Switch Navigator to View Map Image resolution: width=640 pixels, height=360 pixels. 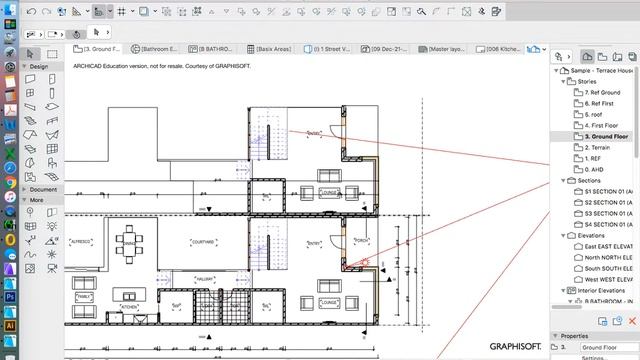(x=602, y=57)
